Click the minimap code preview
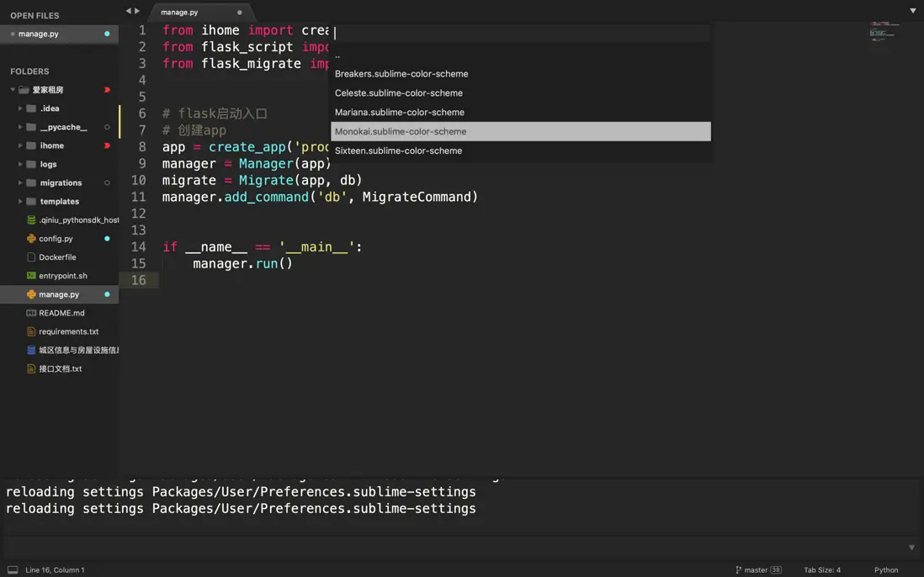 (883, 31)
